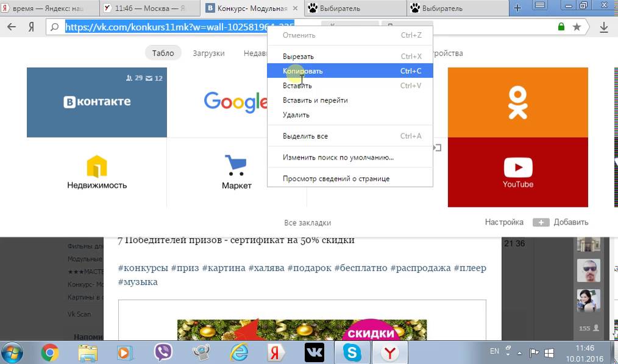Click the #распродажа hashtag
Viewport: 618px width, 364px height.
click(420, 268)
